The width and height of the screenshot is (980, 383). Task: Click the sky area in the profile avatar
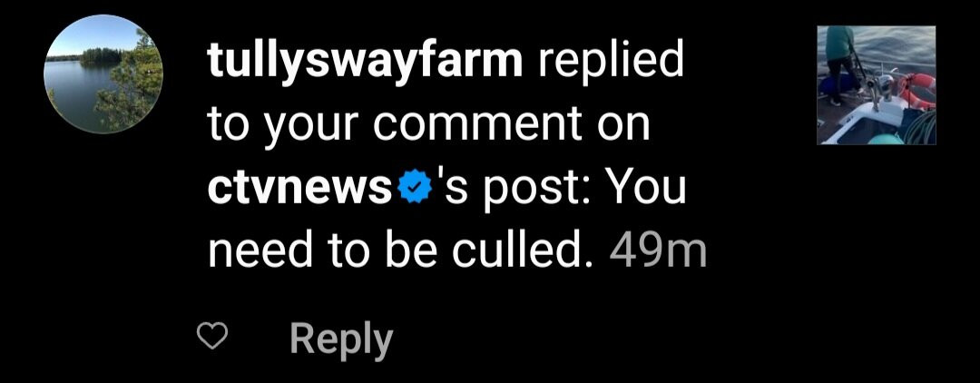pos(93,36)
